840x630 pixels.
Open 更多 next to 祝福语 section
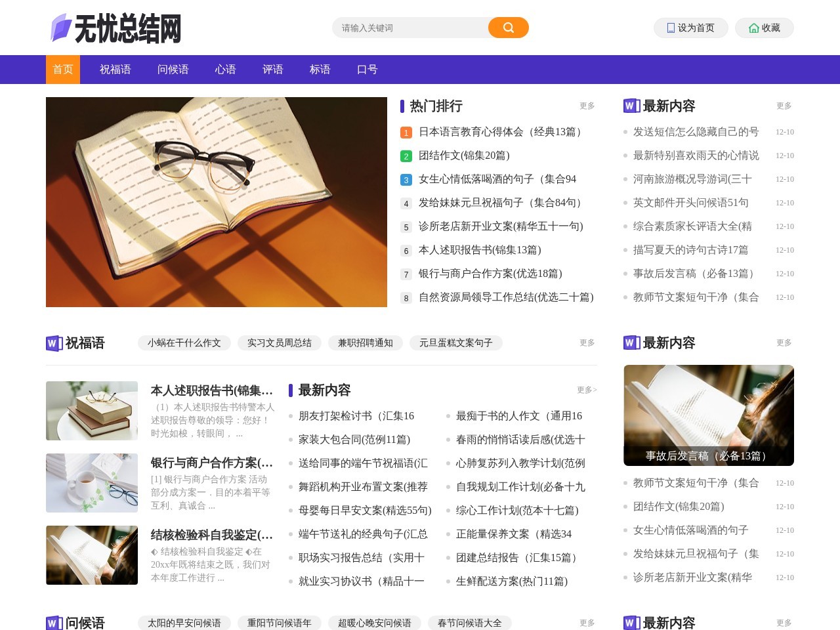tap(587, 343)
